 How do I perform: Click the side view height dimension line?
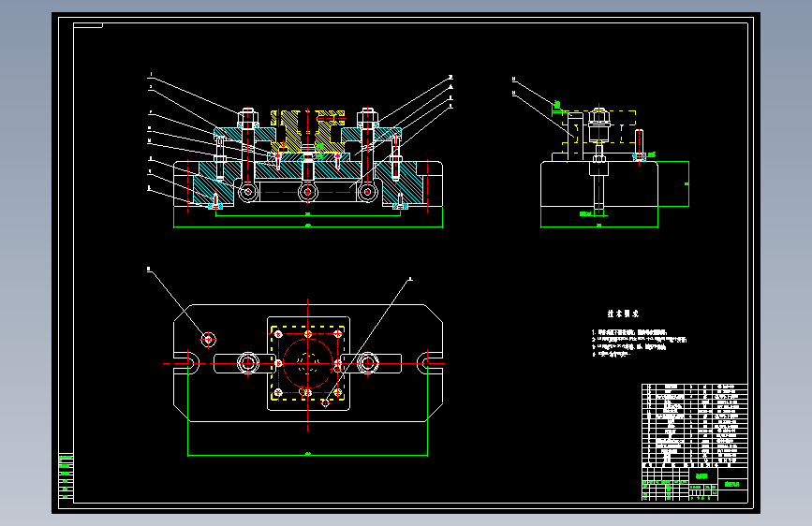(x=688, y=183)
